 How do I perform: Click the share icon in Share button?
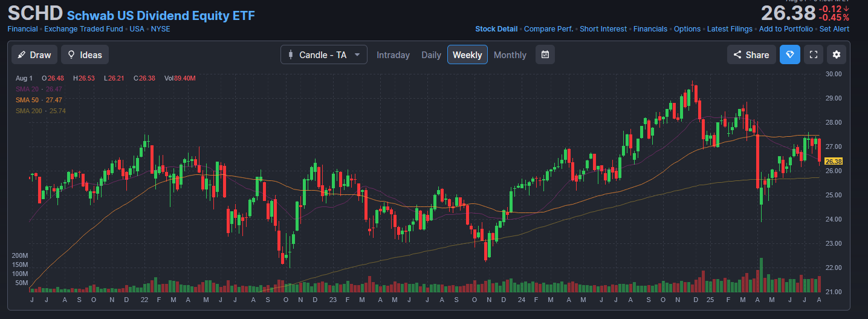click(x=737, y=54)
